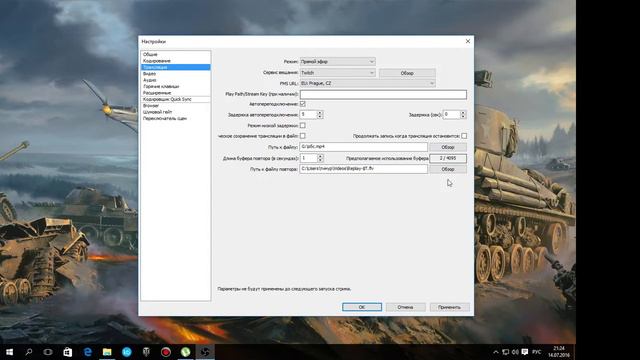Increase auto-reconnect delay value
Viewport: 640px width, 360px height.
pos(320,113)
